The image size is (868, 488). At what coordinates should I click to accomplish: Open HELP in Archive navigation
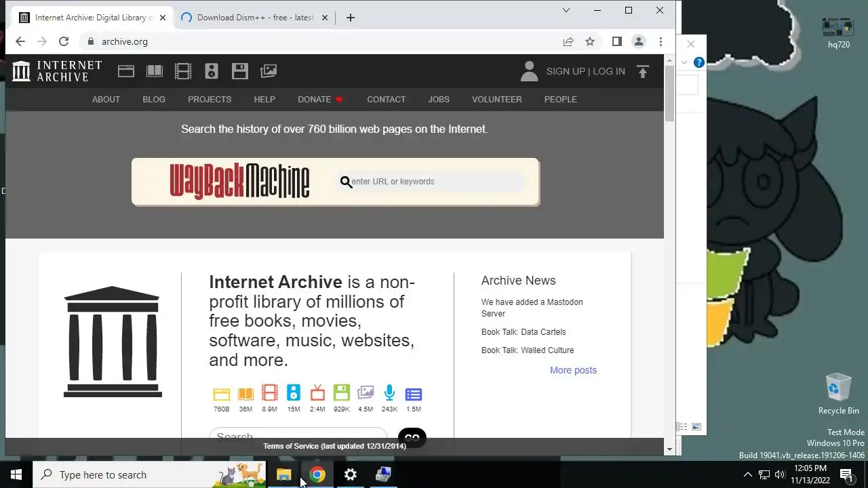coord(264,99)
